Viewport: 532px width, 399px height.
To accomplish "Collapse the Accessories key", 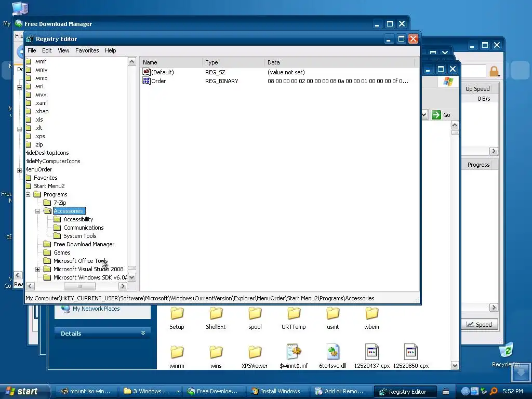I will 37,211.
